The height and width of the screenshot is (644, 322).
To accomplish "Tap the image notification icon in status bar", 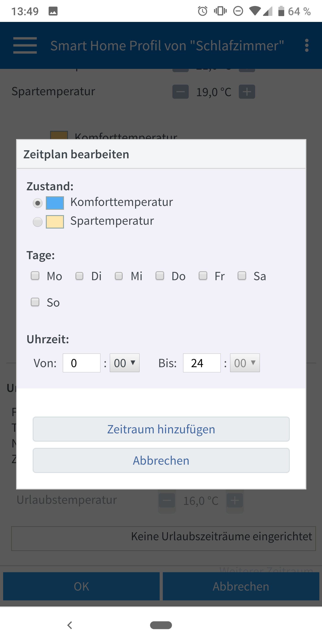I will click(x=53, y=11).
